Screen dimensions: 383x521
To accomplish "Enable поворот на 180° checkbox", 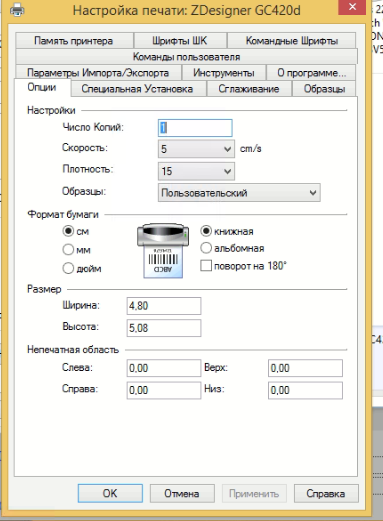I will (206, 266).
